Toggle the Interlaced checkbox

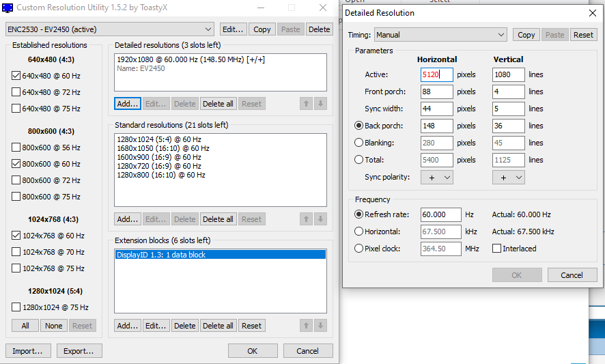pos(496,249)
